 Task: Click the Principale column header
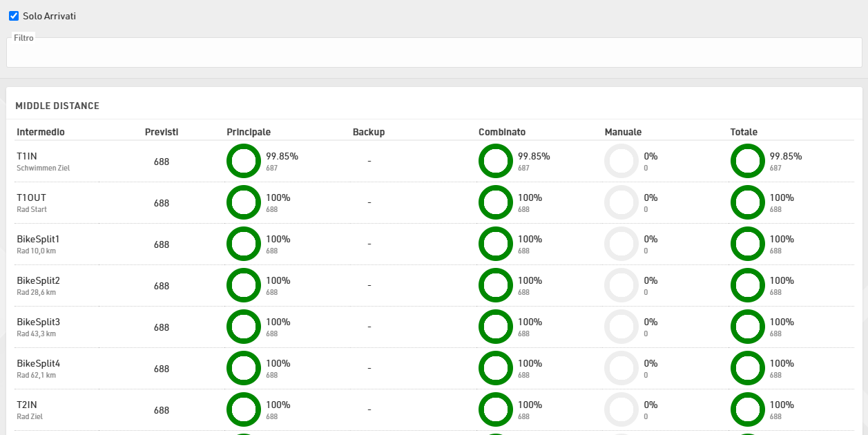pos(249,132)
